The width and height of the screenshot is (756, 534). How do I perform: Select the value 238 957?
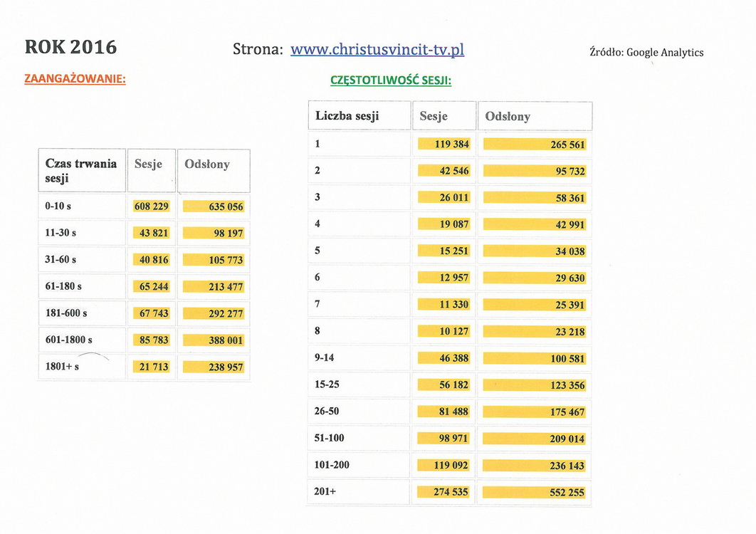[x=226, y=367]
